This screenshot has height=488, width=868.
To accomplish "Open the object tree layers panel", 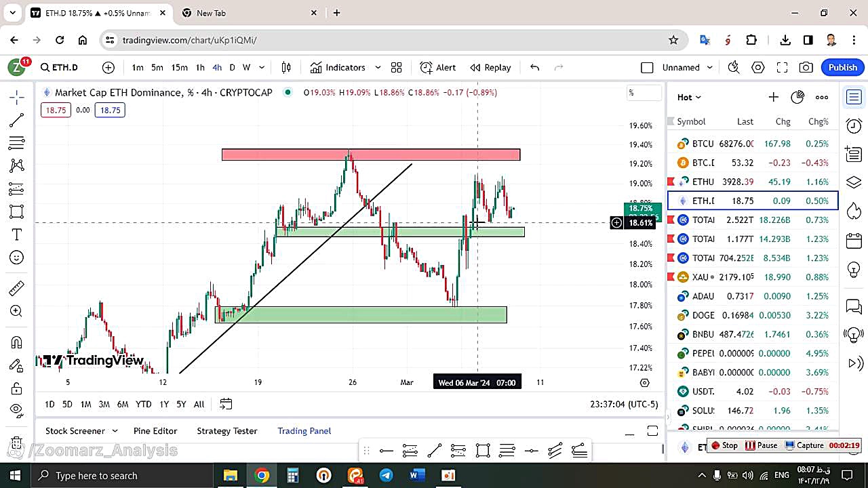I will tap(854, 183).
